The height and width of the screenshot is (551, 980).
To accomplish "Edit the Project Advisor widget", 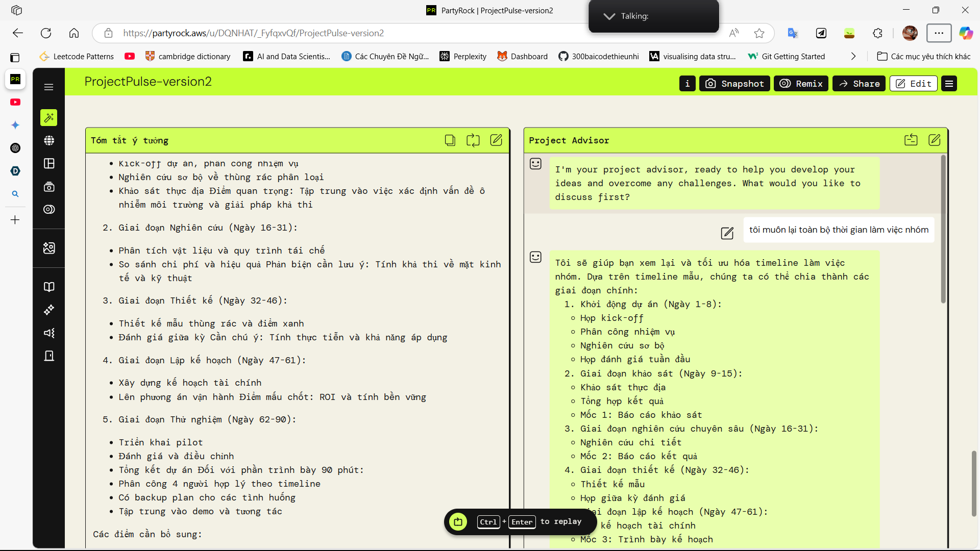I will pyautogui.click(x=935, y=140).
